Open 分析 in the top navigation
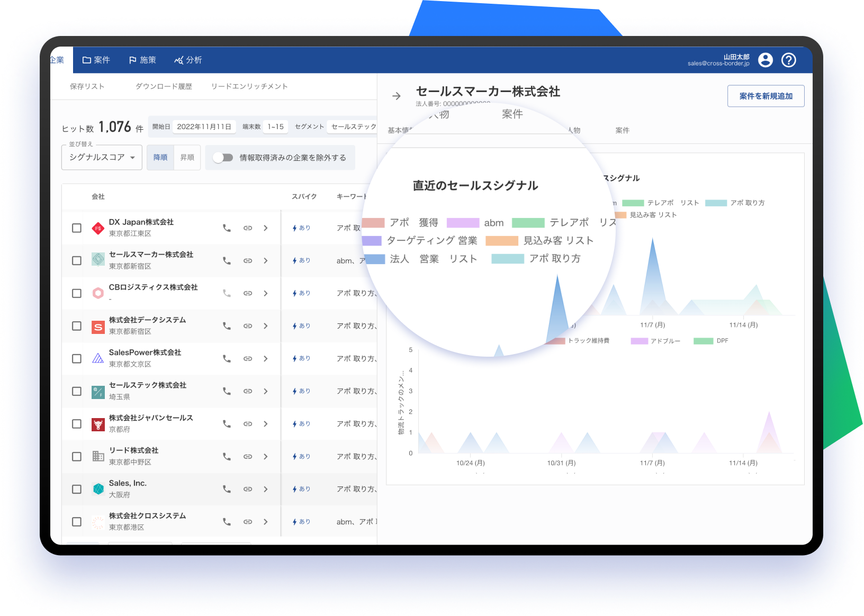Screen dimensions: 864x616 (188, 60)
